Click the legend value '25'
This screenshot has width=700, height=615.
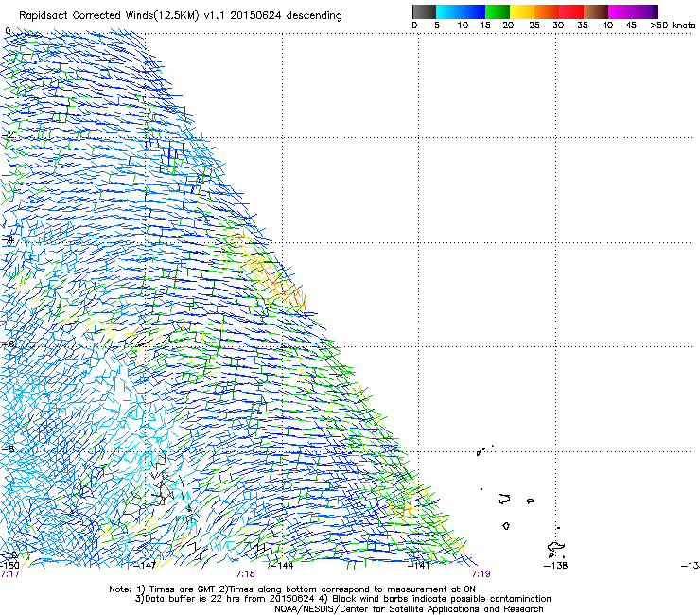click(534, 26)
